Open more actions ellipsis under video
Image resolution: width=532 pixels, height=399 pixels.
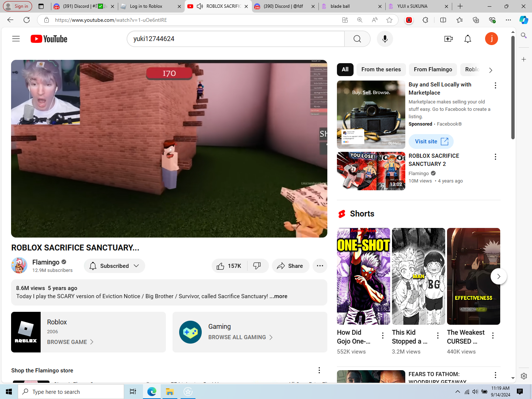(320, 266)
